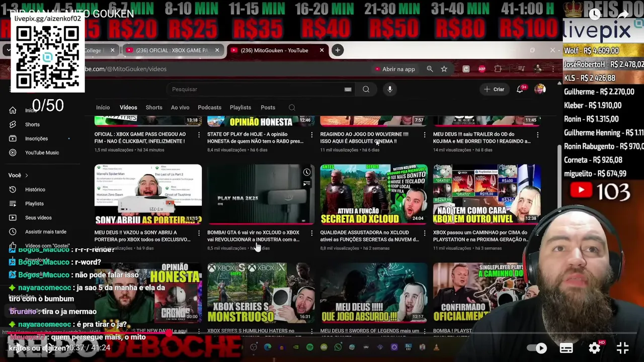Click the Abrir na app button
The height and width of the screenshot is (362, 644).
coord(395,69)
